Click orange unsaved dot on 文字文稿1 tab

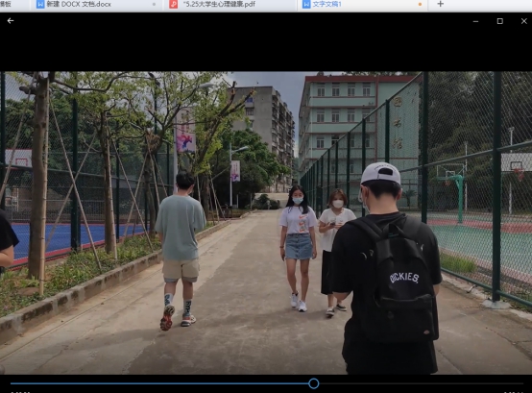420,5
